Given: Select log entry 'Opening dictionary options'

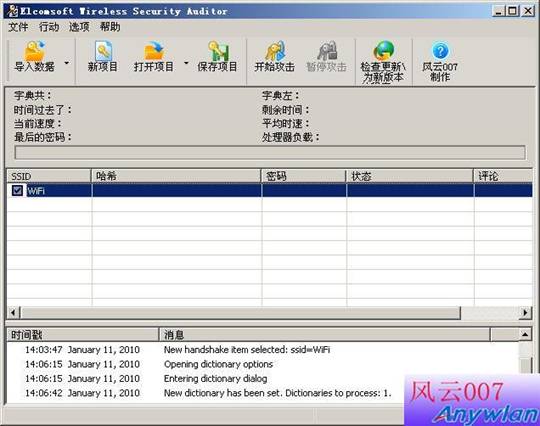Looking at the screenshot, I should point(218,364).
